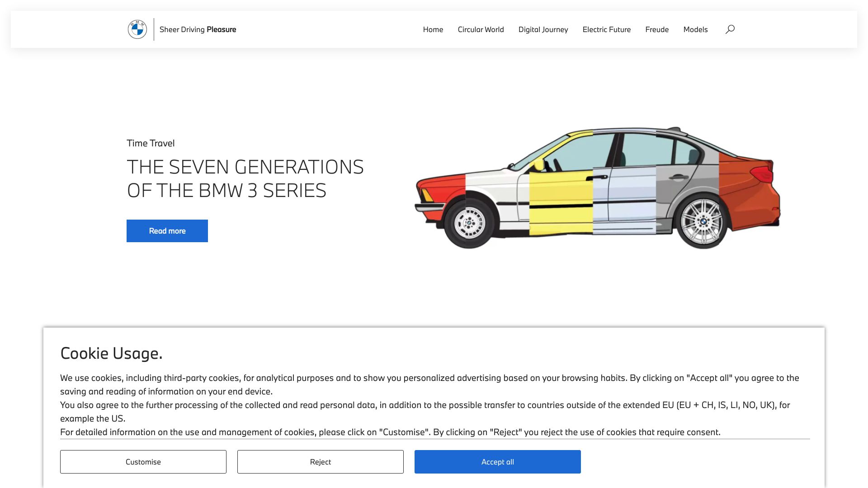Go to the Home menu item

[433, 29]
